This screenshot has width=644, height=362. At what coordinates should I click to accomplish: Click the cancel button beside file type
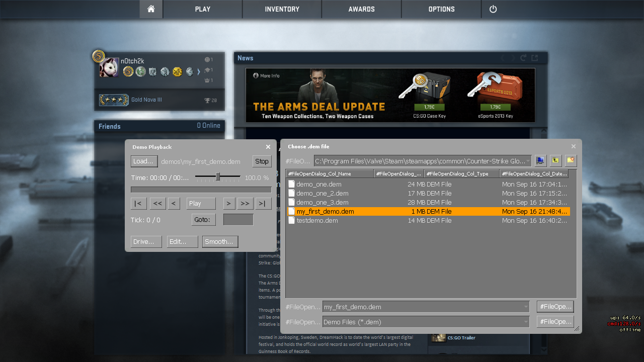[x=555, y=322]
